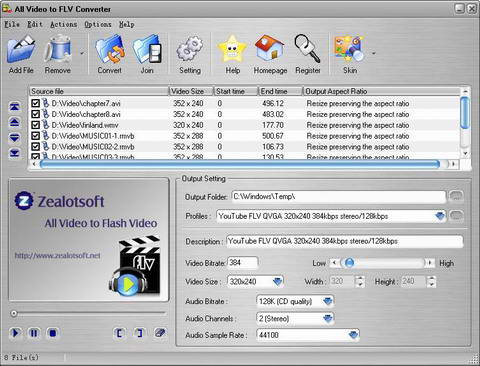Click the Video Bitrate input field

243,263
